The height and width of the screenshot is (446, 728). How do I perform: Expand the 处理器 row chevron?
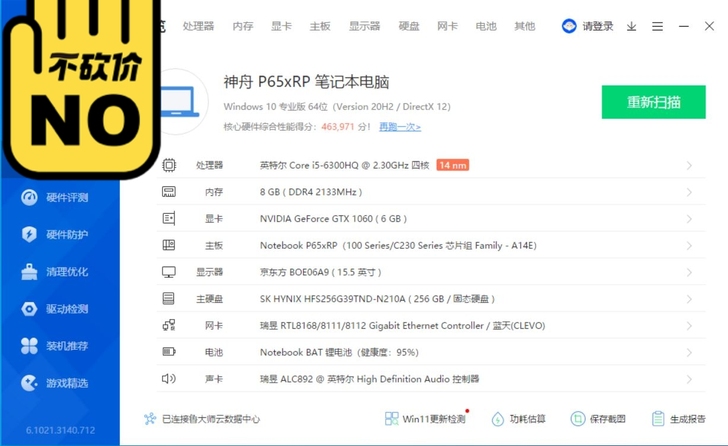point(689,166)
